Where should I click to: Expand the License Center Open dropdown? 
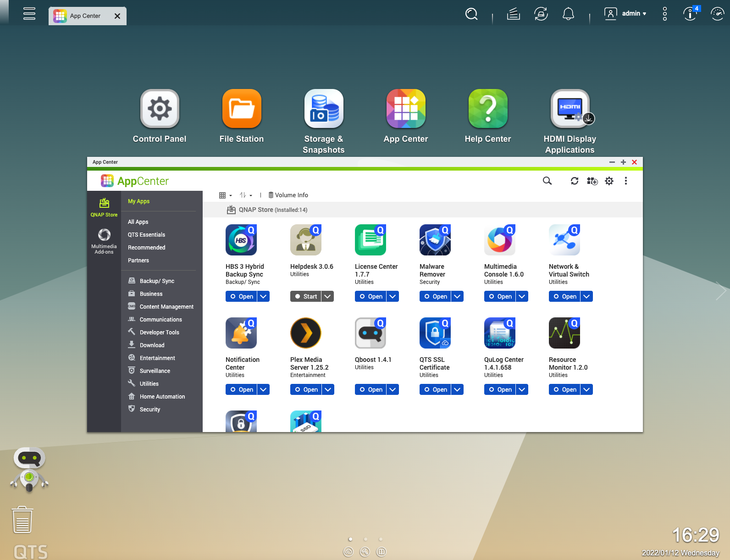(393, 296)
